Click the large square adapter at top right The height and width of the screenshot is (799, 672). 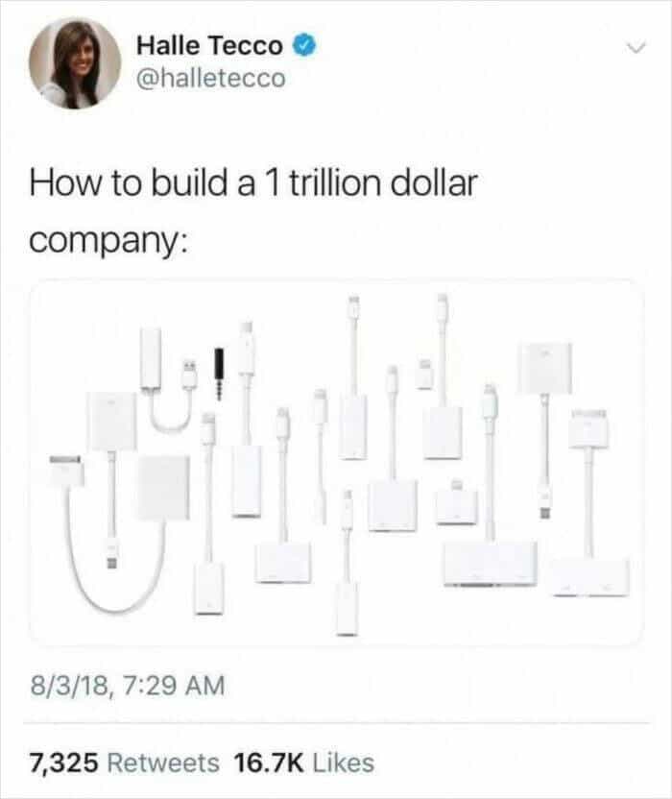click(x=544, y=369)
